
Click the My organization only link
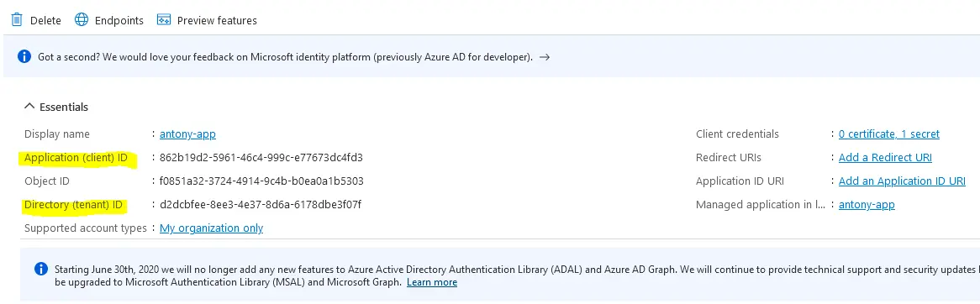pyautogui.click(x=211, y=228)
